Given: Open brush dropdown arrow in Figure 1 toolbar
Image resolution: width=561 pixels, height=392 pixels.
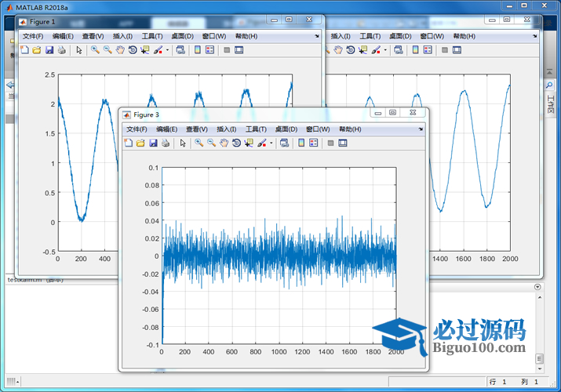Looking at the screenshot, I should point(167,51).
